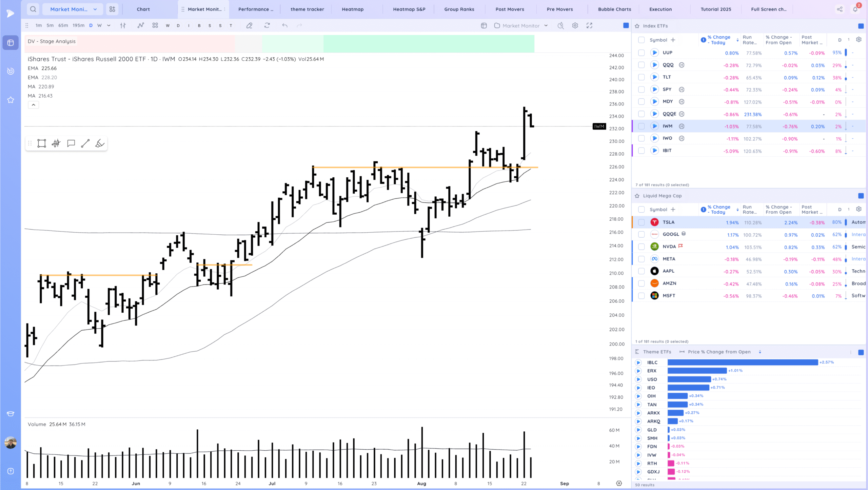Select the measure bars tool in drawing toolbar
The image size is (868, 490).
click(56, 143)
